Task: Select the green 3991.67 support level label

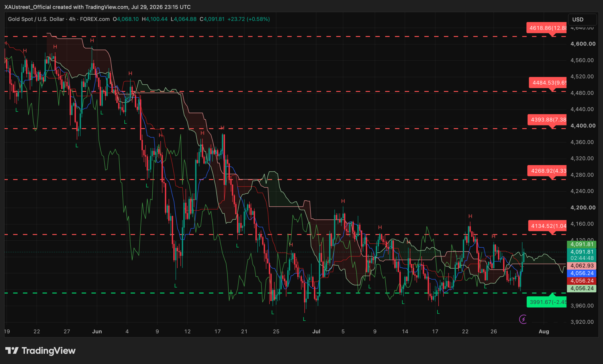Action: click(x=546, y=302)
